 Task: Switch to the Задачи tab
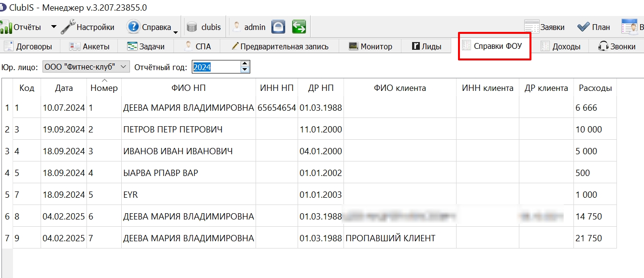point(146,46)
